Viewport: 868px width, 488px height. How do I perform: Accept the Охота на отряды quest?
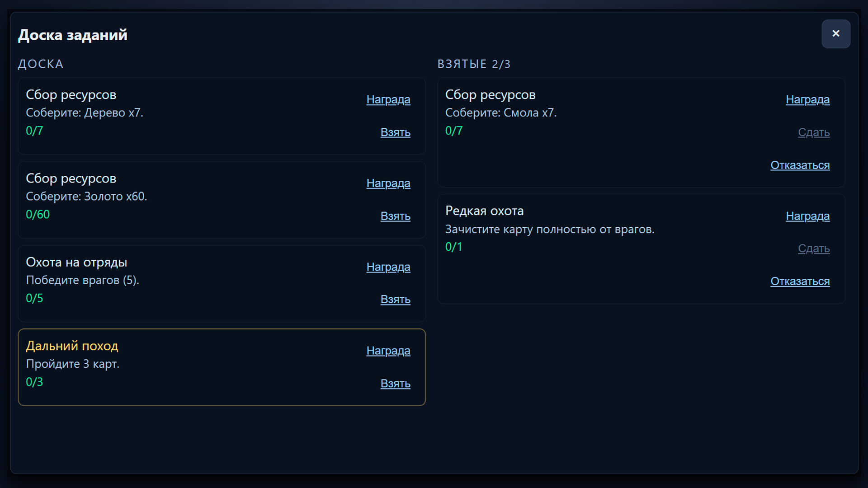pos(395,300)
